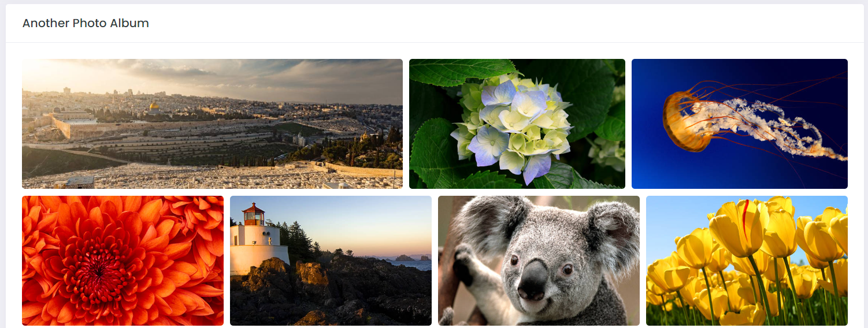View the koala photo
The image size is (868, 328).
539,260
